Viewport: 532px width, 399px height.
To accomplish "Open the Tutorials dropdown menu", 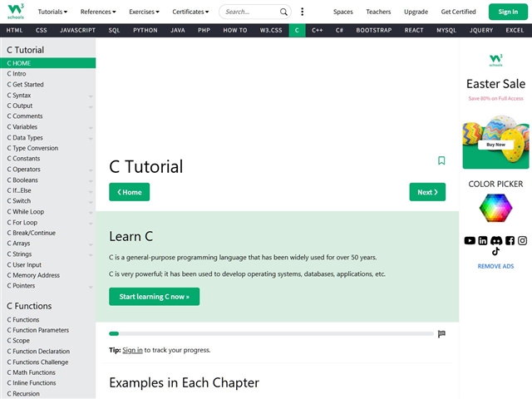I will point(52,12).
